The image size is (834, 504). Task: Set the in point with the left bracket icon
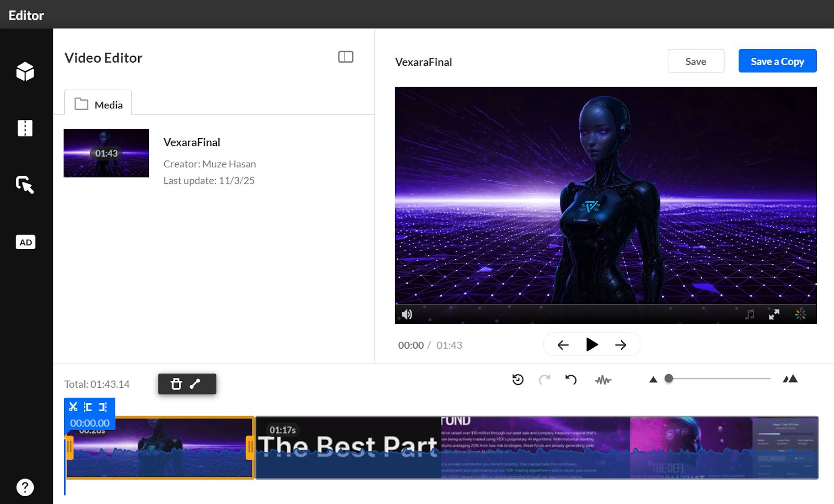[88, 407]
